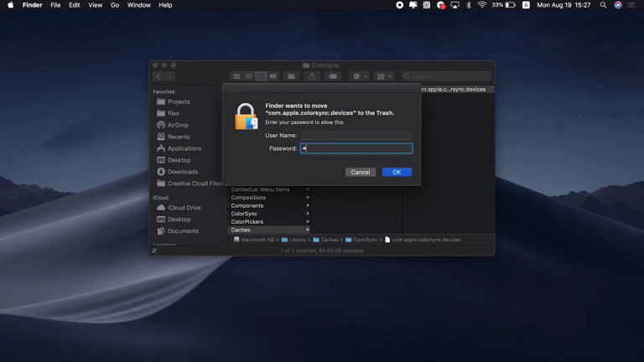Open the View menu
644x362 pixels.
[x=96, y=5]
